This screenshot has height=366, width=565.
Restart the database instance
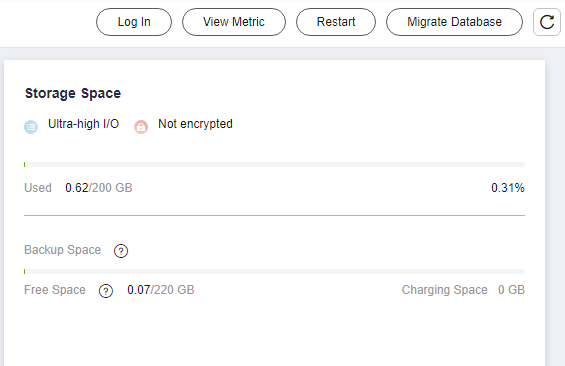pos(336,22)
